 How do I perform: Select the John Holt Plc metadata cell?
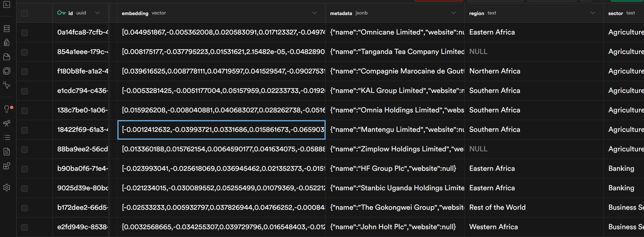395,227
